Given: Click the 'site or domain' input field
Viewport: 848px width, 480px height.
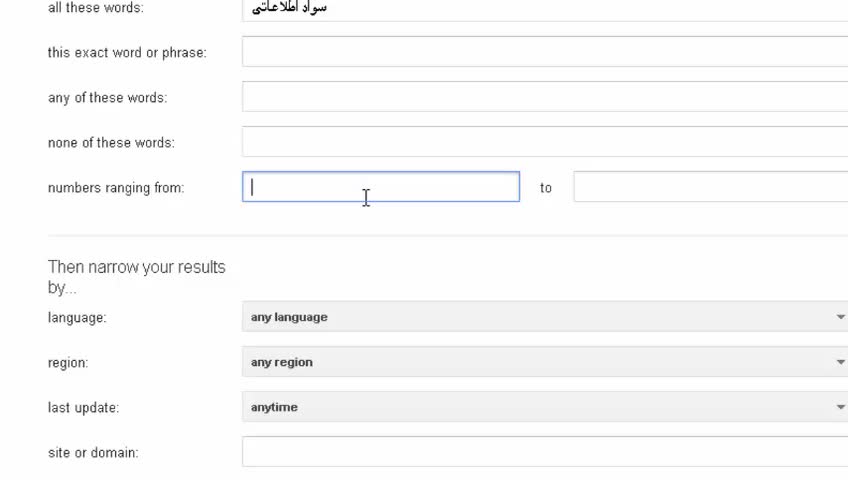Looking at the screenshot, I should click(545, 452).
